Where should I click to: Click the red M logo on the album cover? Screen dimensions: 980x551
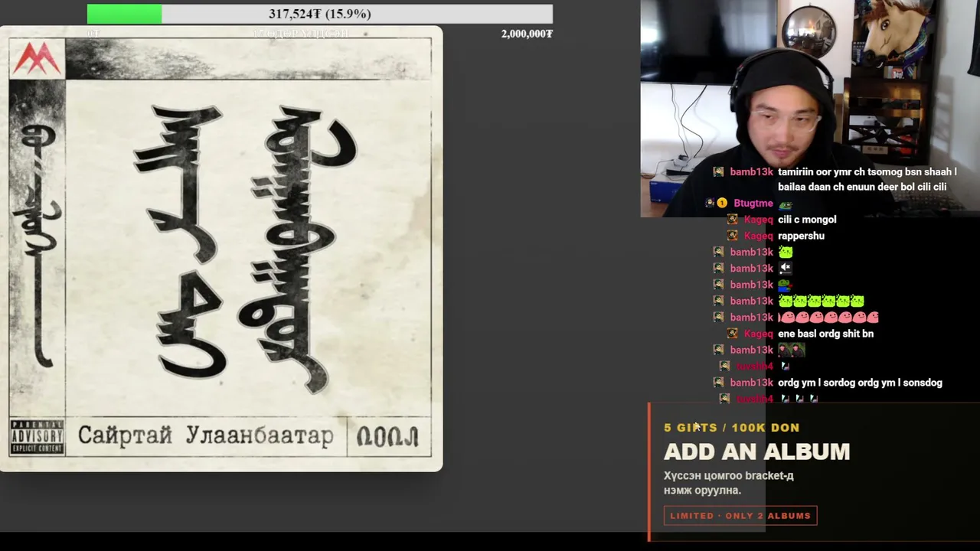[x=37, y=59]
